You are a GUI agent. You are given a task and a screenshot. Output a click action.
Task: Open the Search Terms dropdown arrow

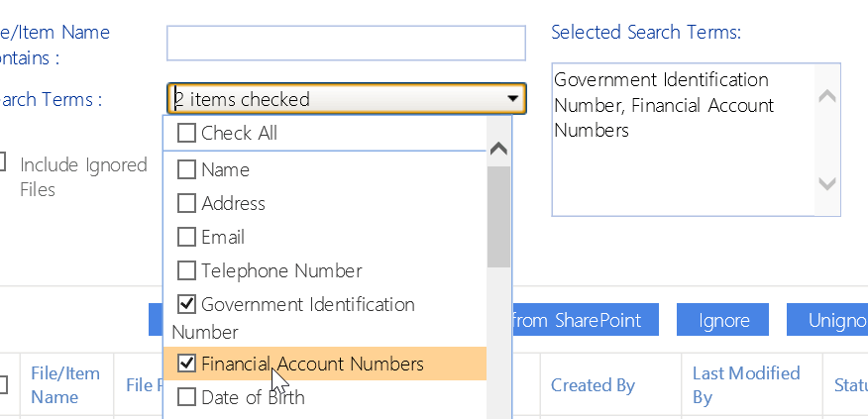tap(512, 98)
